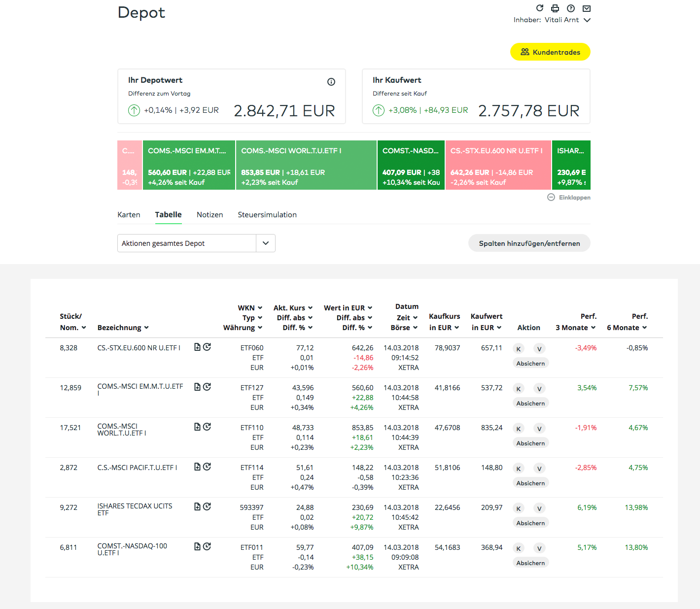Open the Aktionen gesamtes Depot dropdown
This screenshot has height=609, width=700.
(x=196, y=243)
